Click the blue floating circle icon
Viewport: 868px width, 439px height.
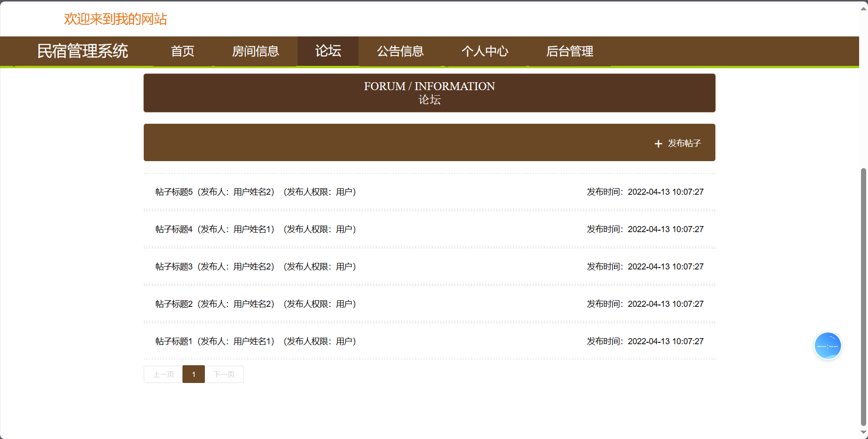tap(827, 346)
